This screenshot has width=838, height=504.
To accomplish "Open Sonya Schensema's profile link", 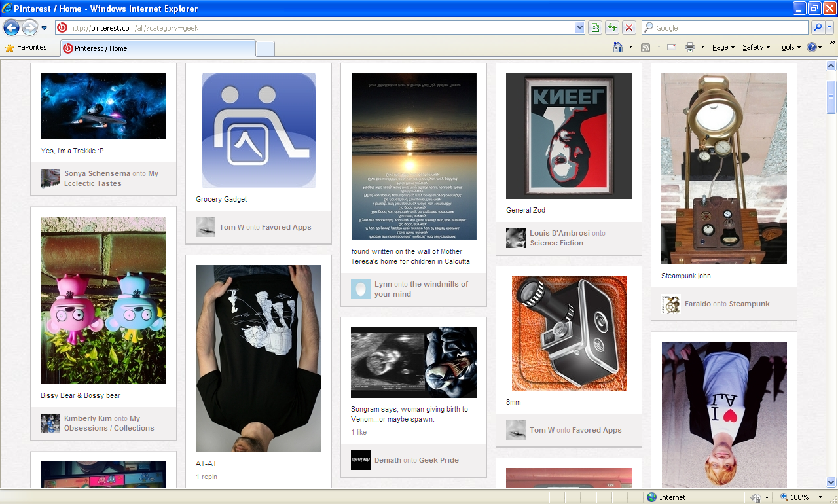I will click(97, 173).
